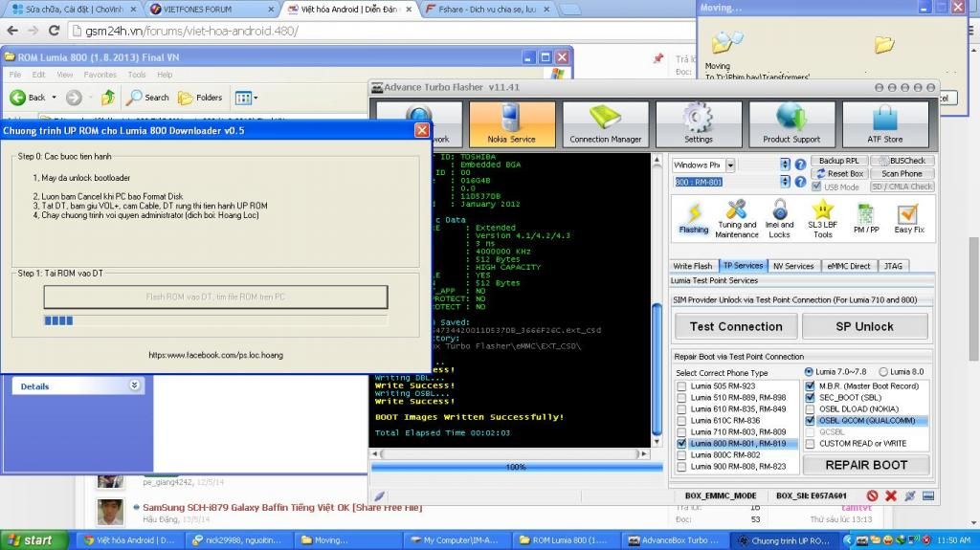Open the Back history dropdown arrow in explorer
Viewport: 980px width, 550px height.
[54, 98]
